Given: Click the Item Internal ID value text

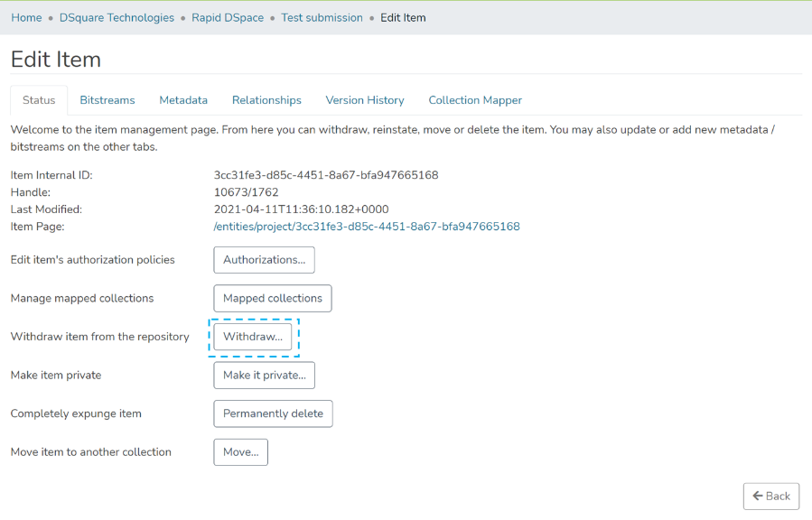Looking at the screenshot, I should (x=325, y=175).
